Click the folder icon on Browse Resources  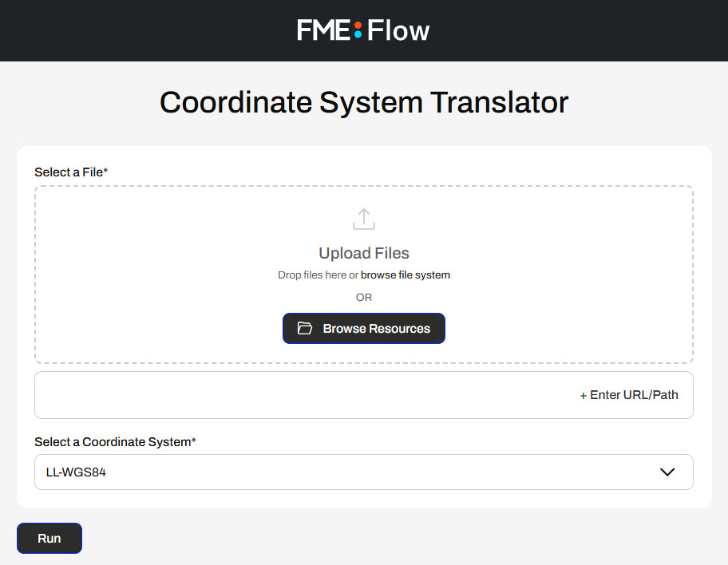tap(304, 329)
